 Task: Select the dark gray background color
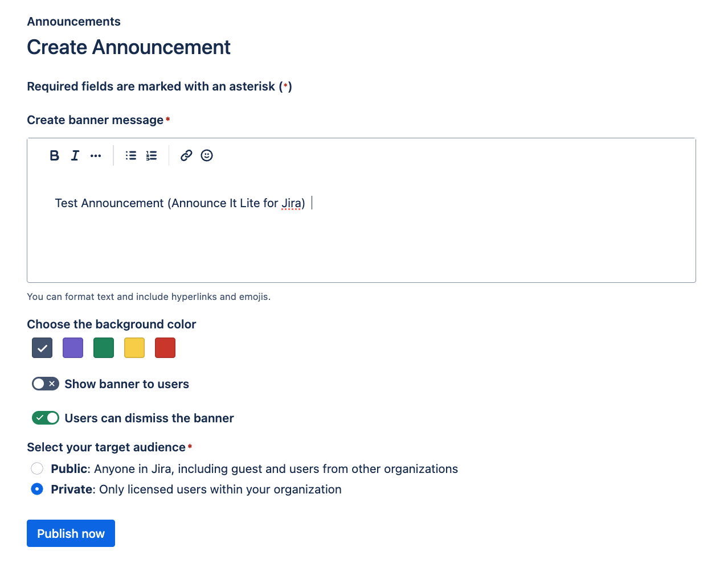(x=42, y=348)
